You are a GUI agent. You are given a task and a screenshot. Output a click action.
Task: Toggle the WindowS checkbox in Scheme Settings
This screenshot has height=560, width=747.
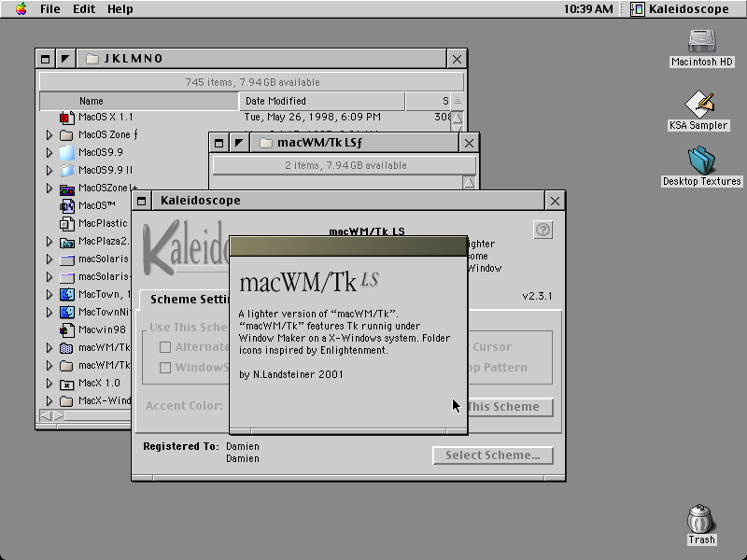point(165,368)
